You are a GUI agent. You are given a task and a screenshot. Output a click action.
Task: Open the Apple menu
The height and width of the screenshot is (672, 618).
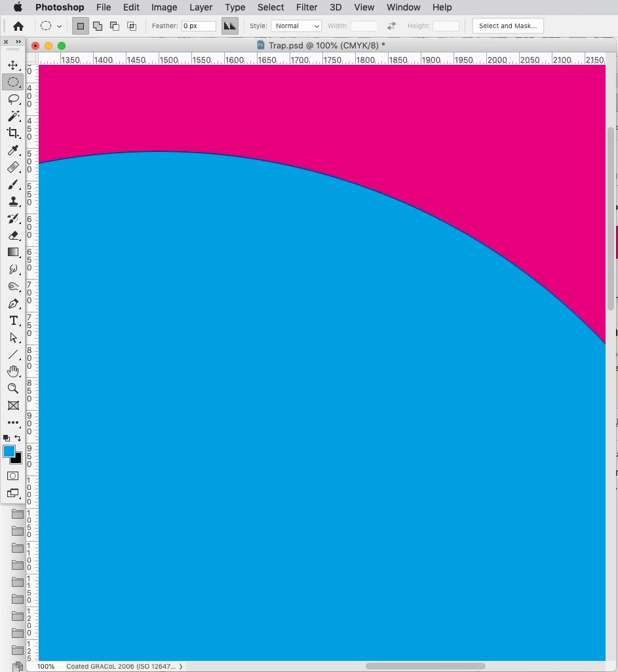[18, 7]
